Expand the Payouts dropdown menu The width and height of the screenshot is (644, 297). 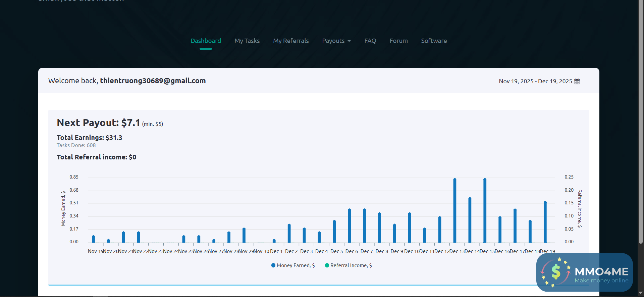(x=336, y=41)
